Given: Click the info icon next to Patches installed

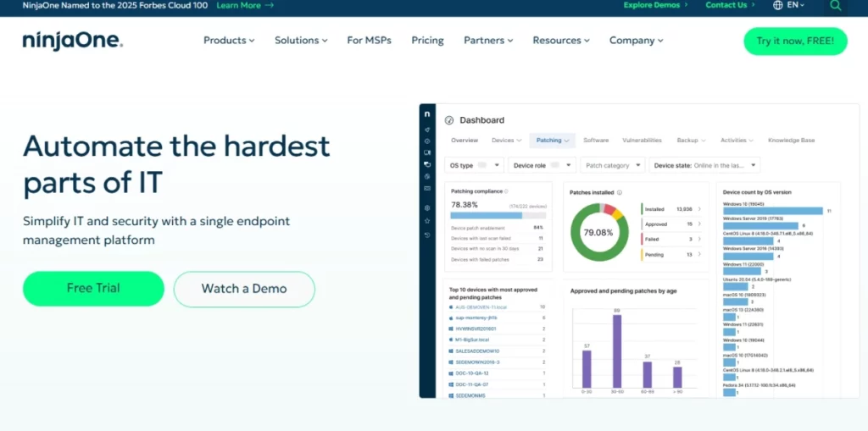Looking at the screenshot, I should [620, 193].
